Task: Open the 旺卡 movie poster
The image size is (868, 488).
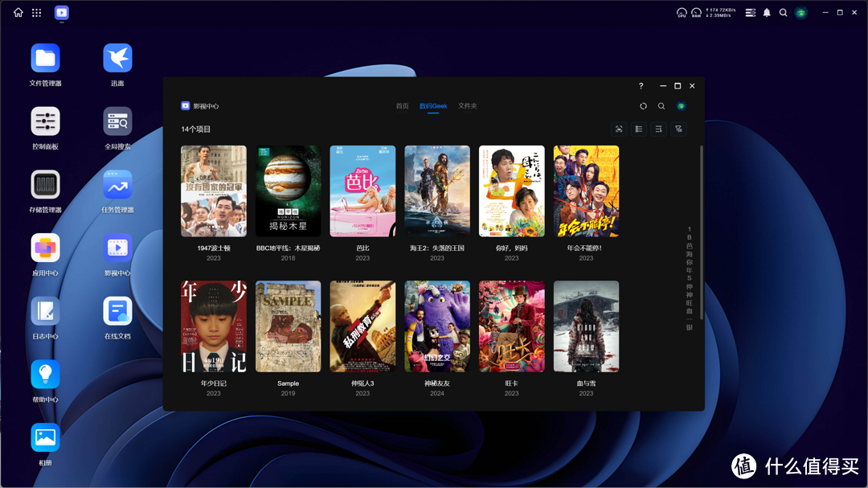Action: pyautogui.click(x=511, y=326)
